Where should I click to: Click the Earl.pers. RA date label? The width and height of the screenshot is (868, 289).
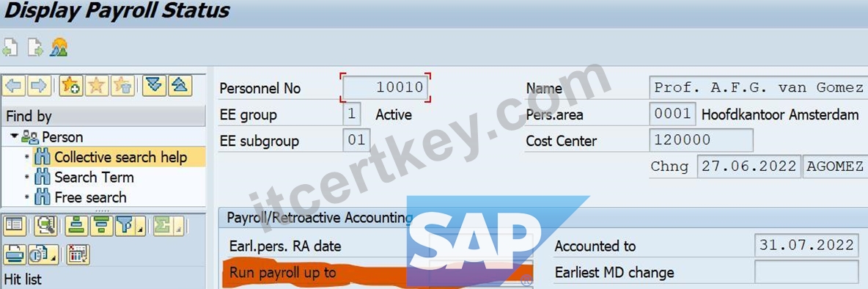point(285,246)
